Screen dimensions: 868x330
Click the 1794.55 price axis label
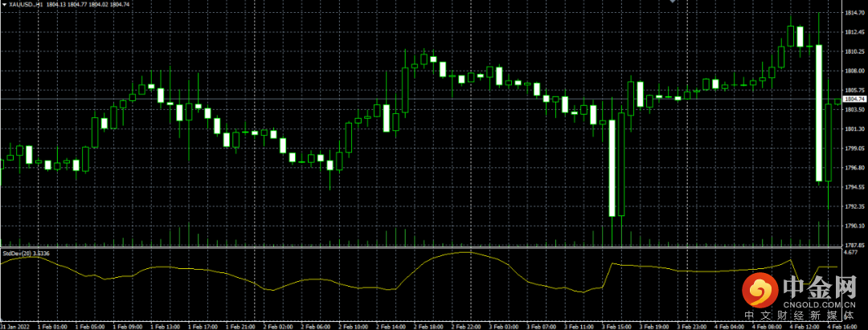(856, 187)
